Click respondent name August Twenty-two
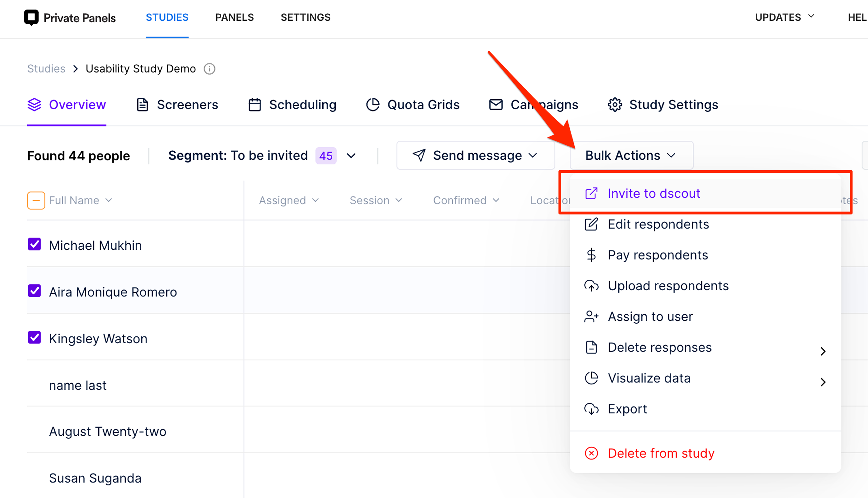The width and height of the screenshot is (868, 498). point(108,432)
